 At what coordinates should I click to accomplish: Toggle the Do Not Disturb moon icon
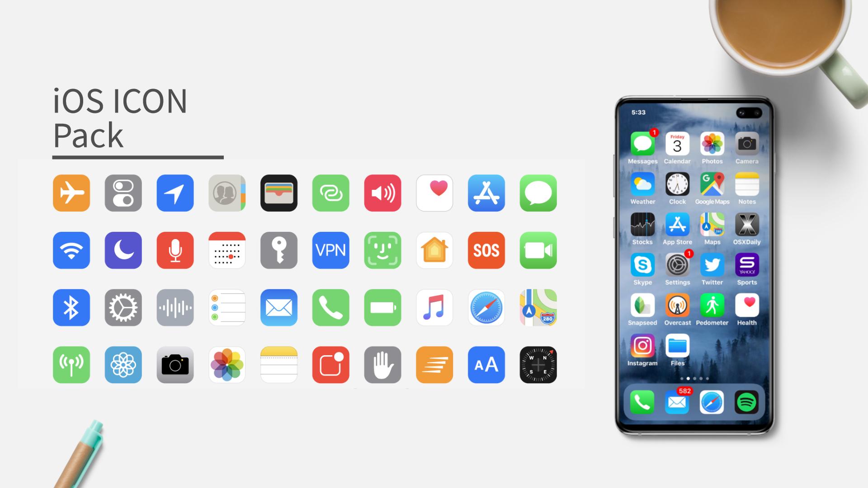coord(123,250)
